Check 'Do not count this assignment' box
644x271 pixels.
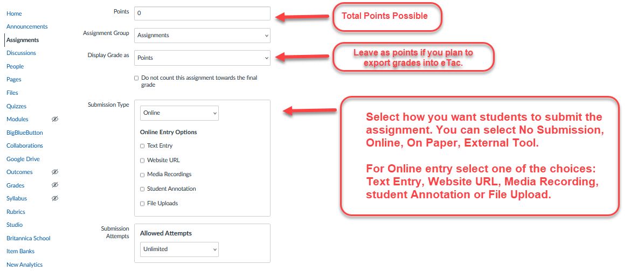[x=136, y=78]
